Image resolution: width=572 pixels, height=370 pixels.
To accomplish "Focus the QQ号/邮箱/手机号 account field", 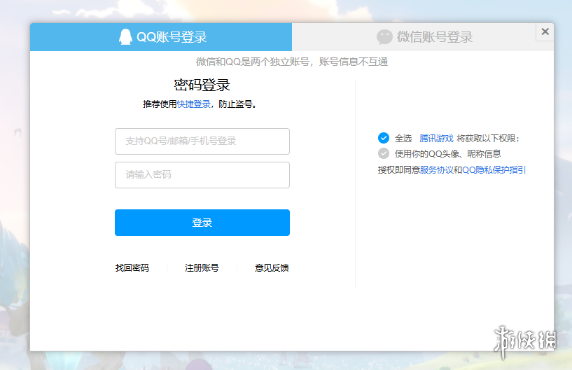I will tap(202, 141).
